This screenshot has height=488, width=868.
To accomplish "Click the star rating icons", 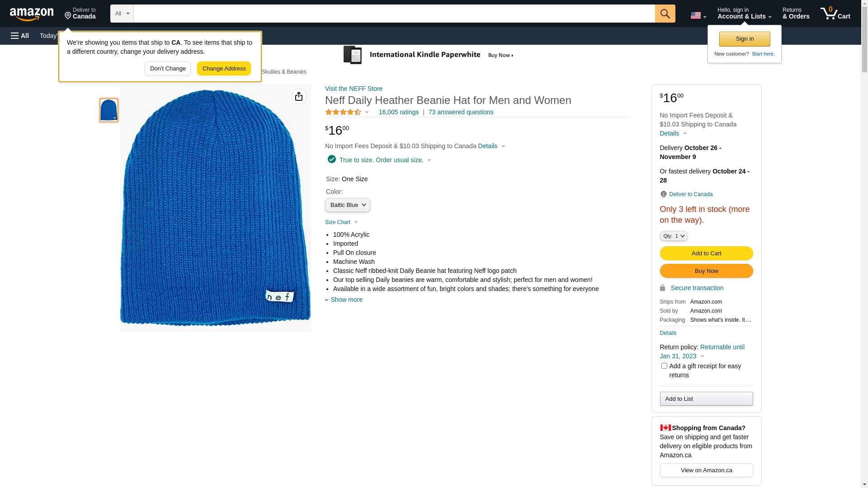I will click(343, 112).
